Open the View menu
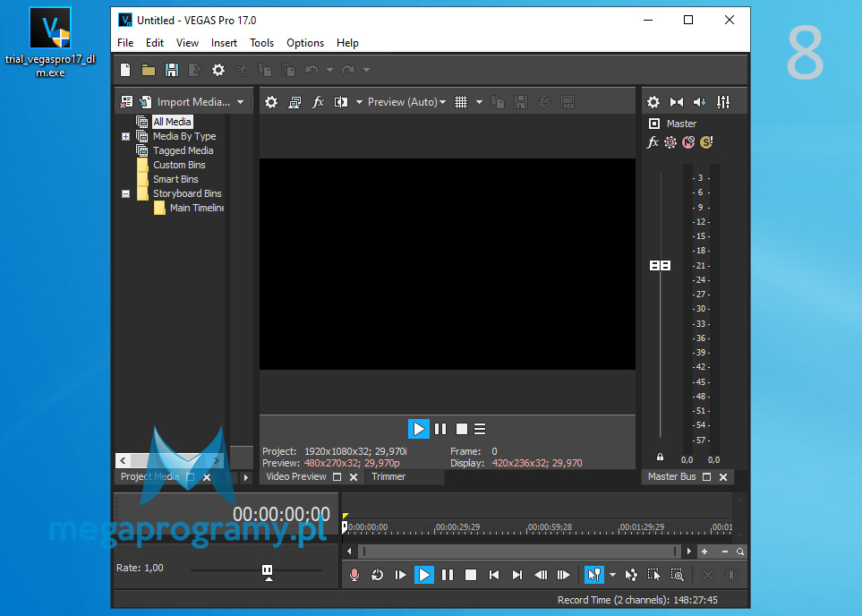Screen dimensions: 862x616 pos(187,43)
